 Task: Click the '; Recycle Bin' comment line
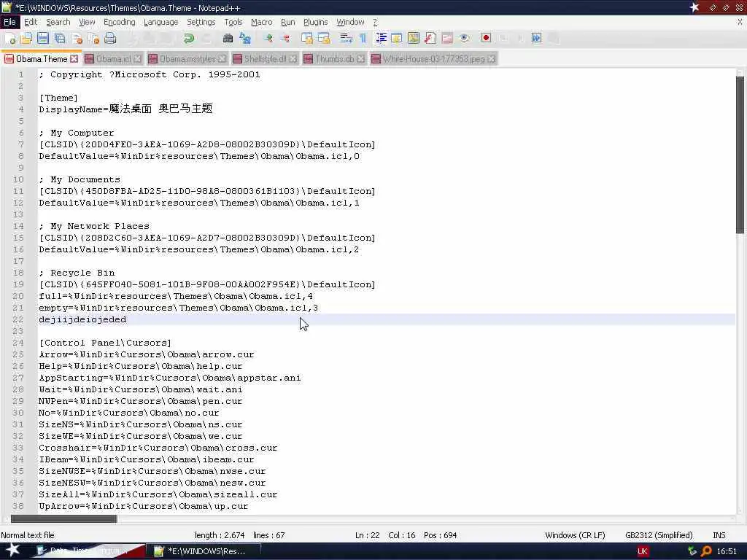[x=77, y=273]
